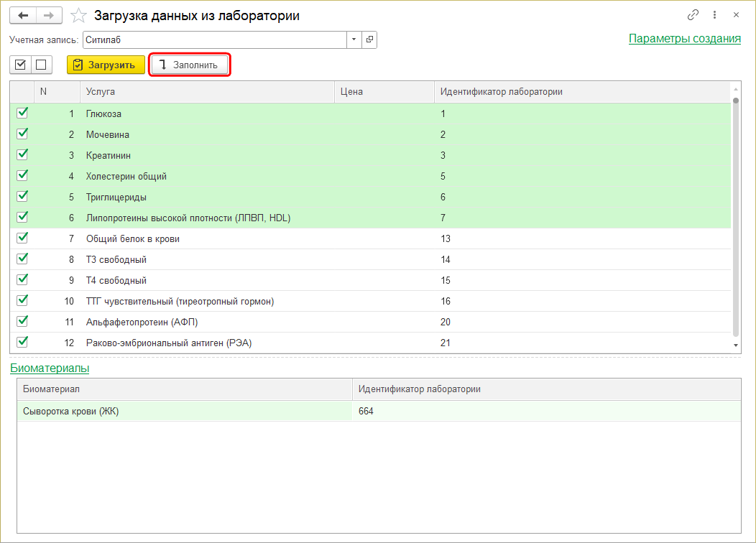Click the forward navigation arrow

tap(49, 15)
